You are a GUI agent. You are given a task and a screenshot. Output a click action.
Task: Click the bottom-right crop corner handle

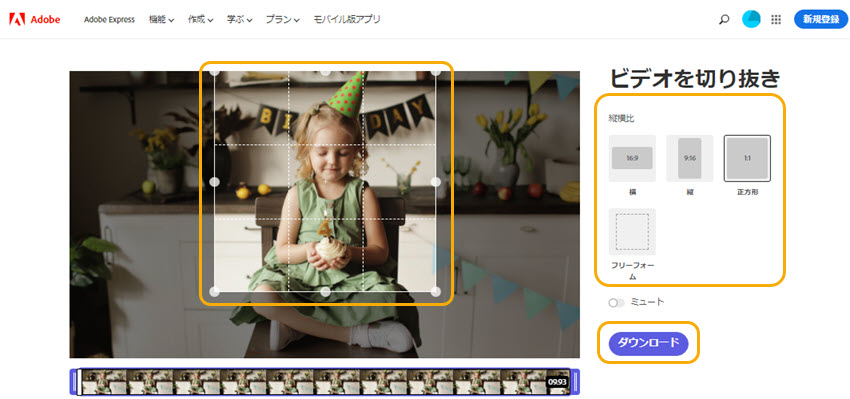pos(435,292)
